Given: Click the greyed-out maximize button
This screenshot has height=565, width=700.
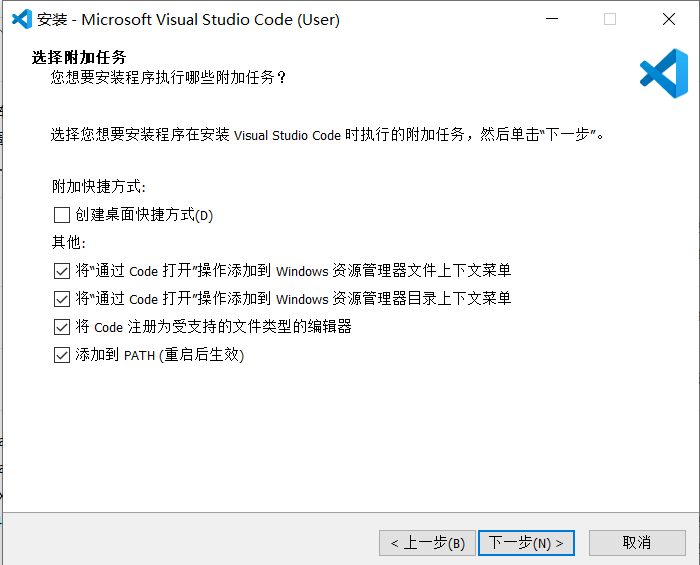Looking at the screenshot, I should pyautogui.click(x=610, y=19).
